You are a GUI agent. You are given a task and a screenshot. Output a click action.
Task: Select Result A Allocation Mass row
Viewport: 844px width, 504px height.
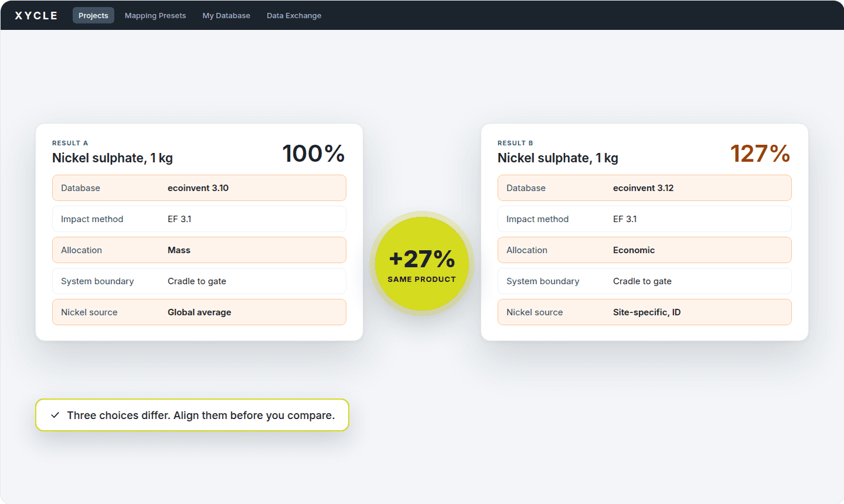[x=199, y=250]
